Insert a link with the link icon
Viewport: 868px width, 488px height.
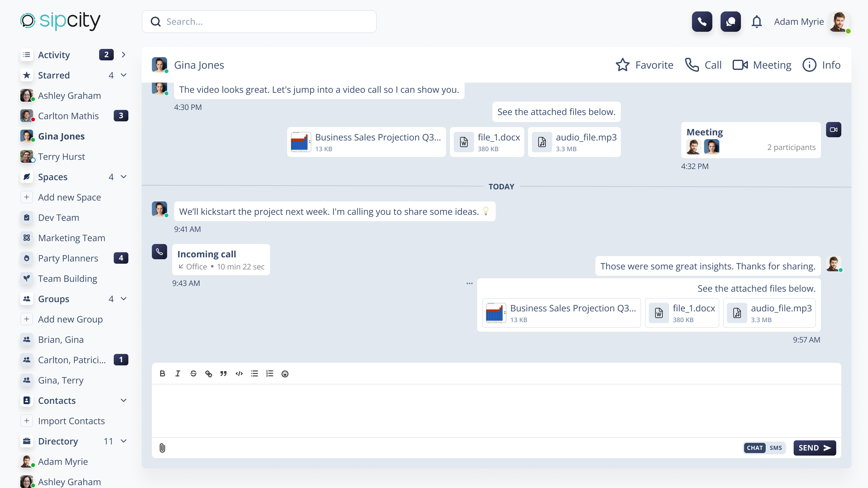pyautogui.click(x=208, y=373)
